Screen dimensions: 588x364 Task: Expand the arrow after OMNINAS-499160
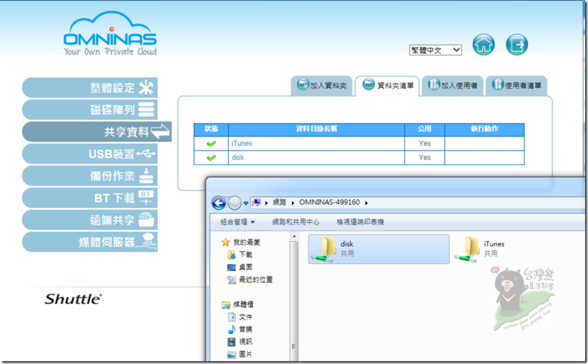(366, 202)
